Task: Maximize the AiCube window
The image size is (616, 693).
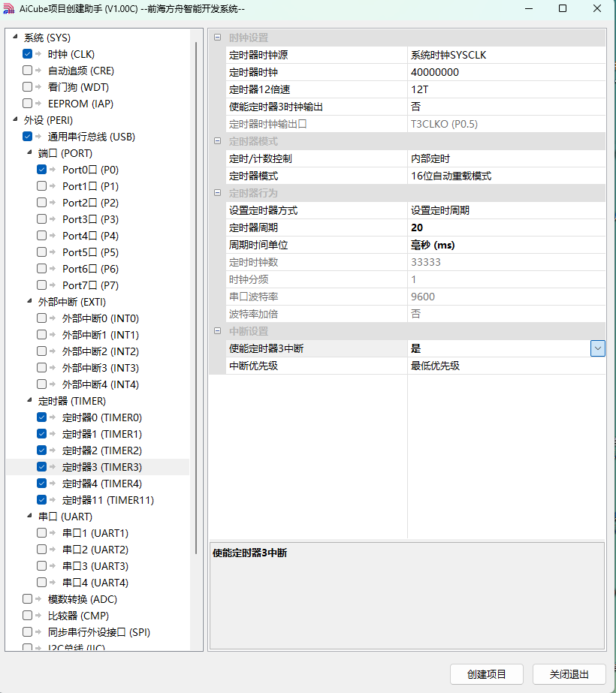Action: point(563,8)
